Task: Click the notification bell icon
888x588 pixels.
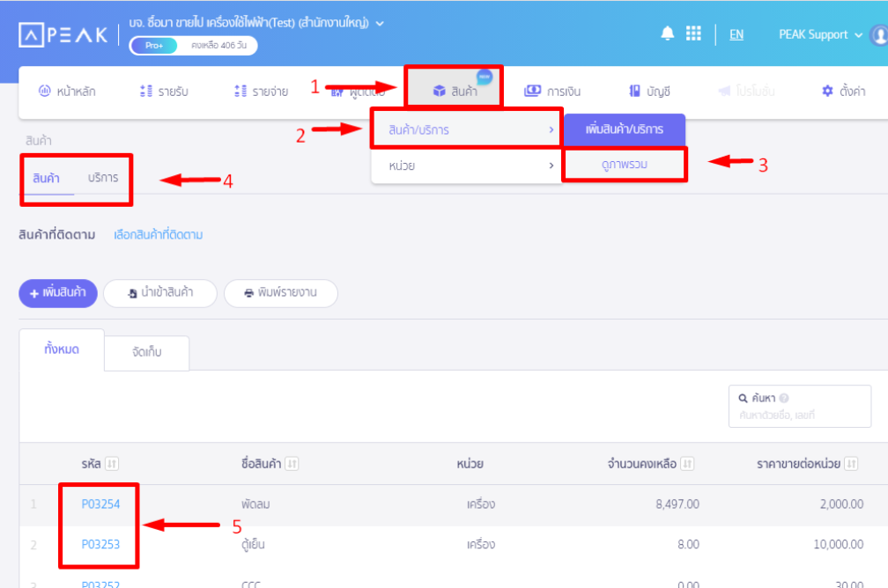Action: click(667, 33)
